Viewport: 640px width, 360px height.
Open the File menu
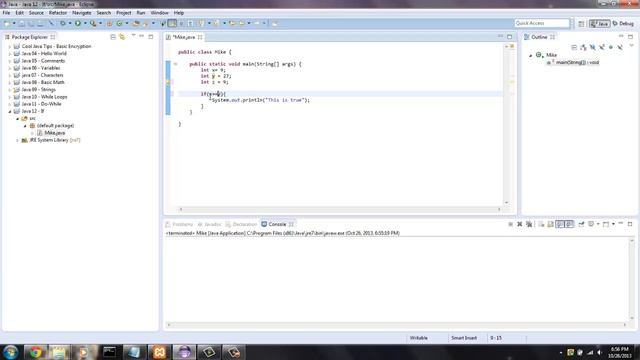[6, 13]
